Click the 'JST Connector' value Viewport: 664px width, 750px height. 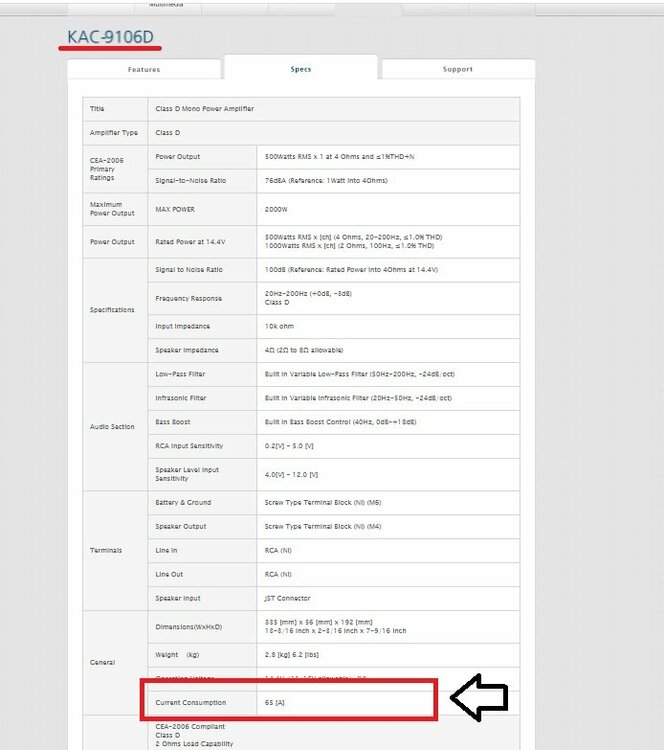pyautogui.click(x=287, y=597)
